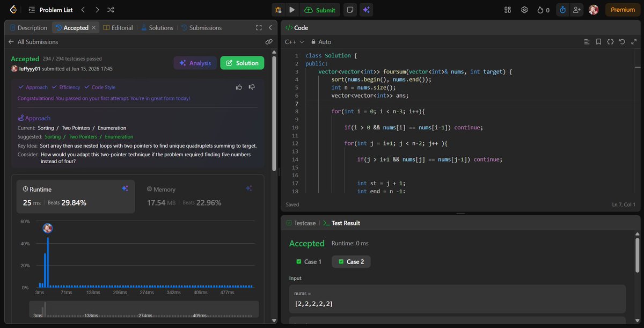Open the notes sticky icon
The height and width of the screenshot is (328, 644).
coord(350,10)
